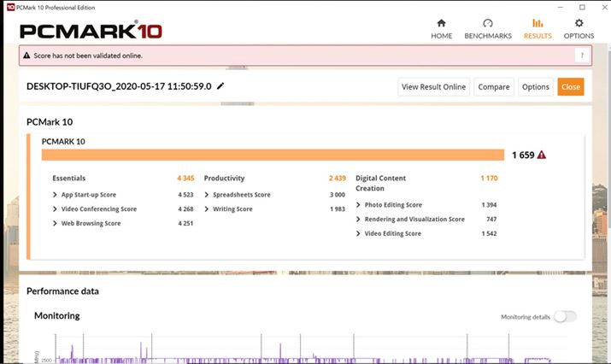Open the result Options button
Screen dimensions: 611x364
[x=535, y=86]
